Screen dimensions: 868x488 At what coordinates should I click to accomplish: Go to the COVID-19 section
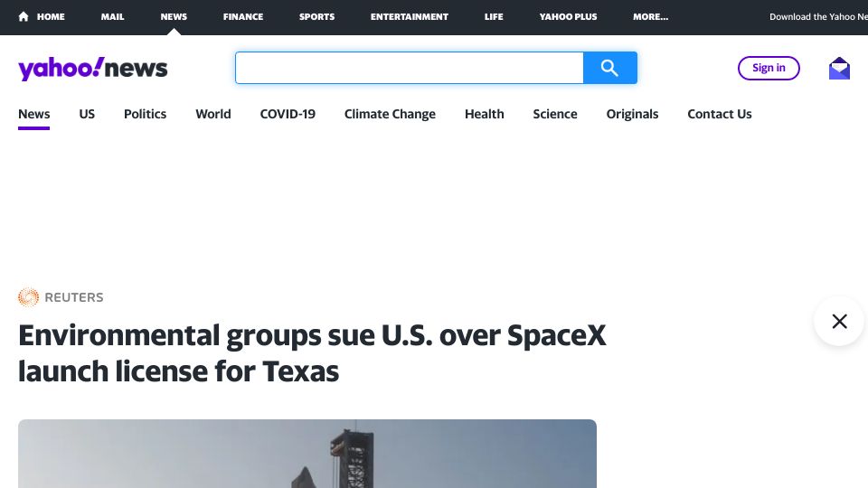tap(288, 114)
